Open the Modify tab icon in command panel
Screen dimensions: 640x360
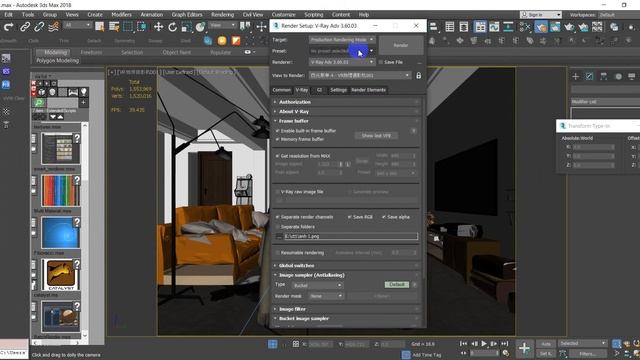coord(589,76)
